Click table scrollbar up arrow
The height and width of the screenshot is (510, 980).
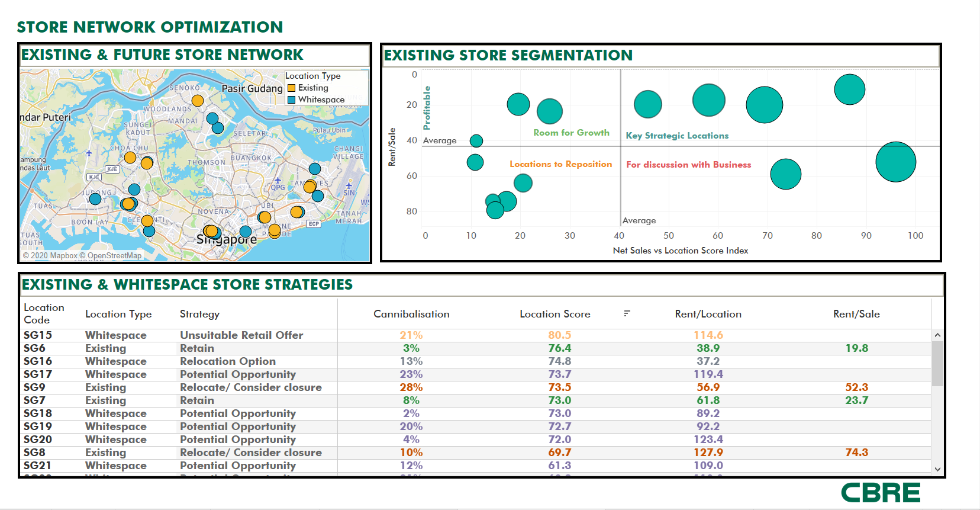[x=937, y=335]
